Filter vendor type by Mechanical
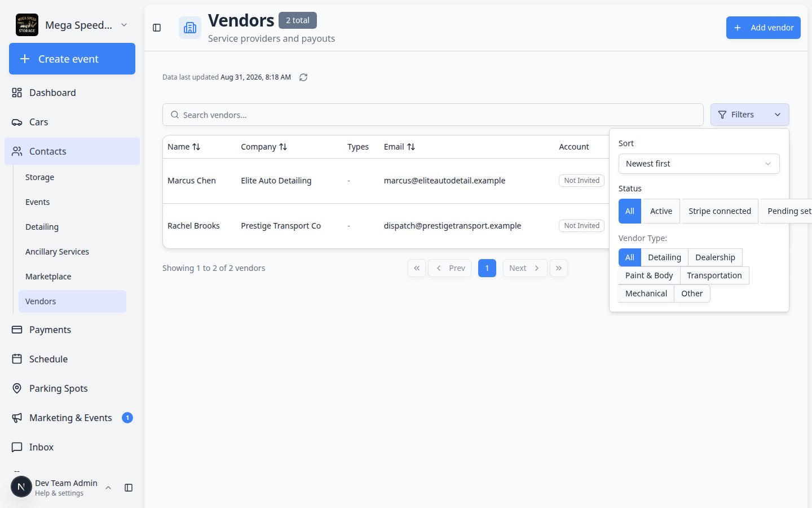Image resolution: width=812 pixels, height=508 pixels. pos(646,294)
